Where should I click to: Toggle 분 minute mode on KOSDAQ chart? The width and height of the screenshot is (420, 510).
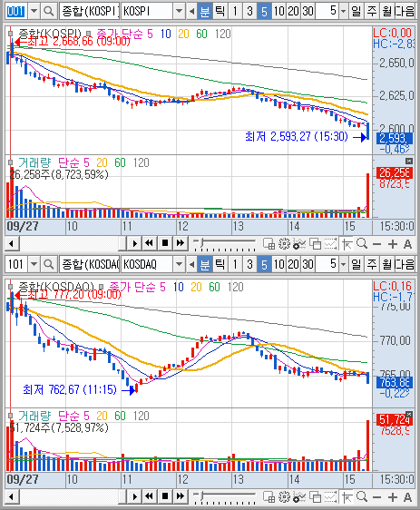click(205, 264)
